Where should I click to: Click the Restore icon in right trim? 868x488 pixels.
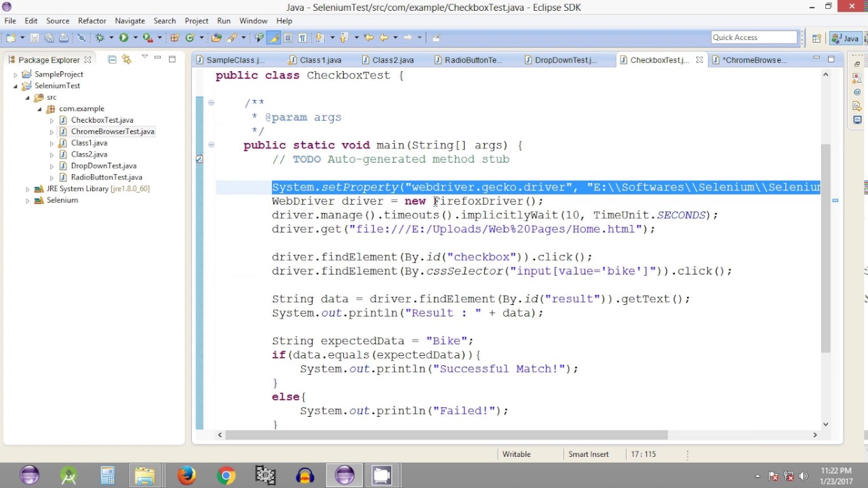857,64
